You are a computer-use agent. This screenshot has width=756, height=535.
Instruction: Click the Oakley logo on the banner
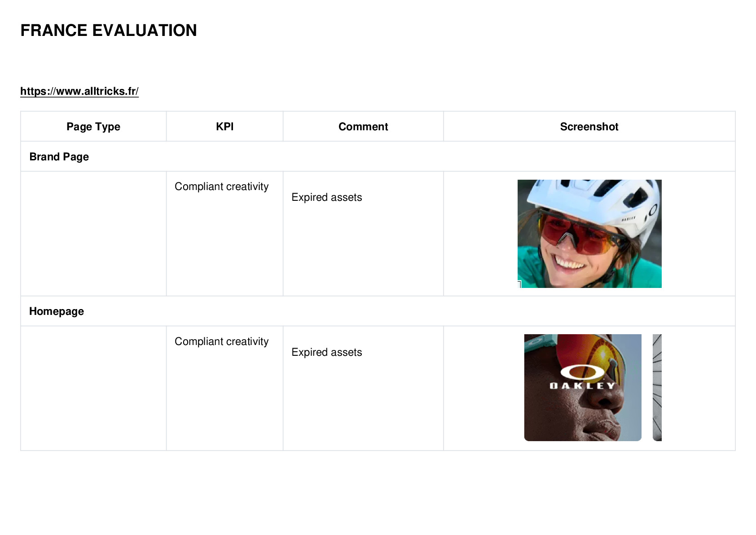pos(583,376)
